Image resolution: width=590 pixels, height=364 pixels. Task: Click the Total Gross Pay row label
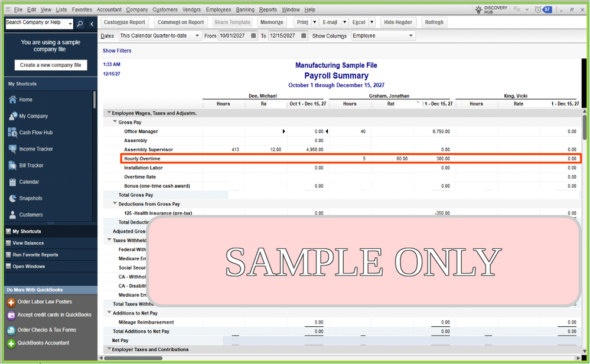pos(135,195)
